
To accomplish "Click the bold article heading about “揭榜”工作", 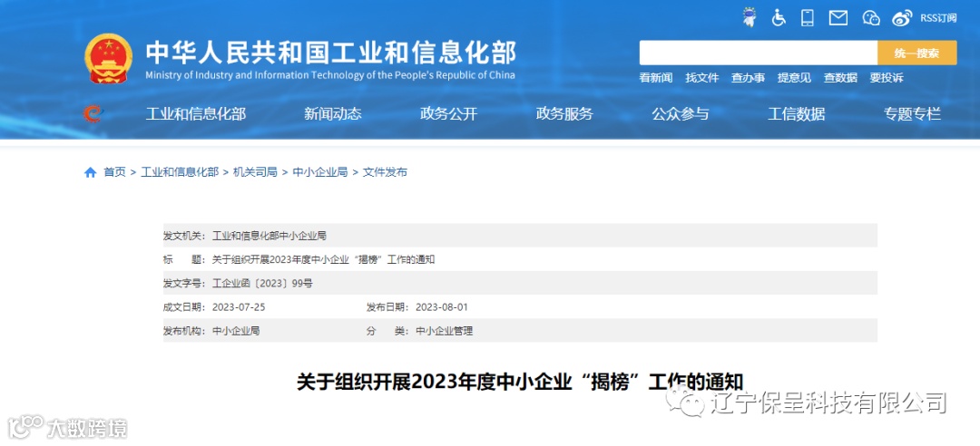I will click(520, 382).
